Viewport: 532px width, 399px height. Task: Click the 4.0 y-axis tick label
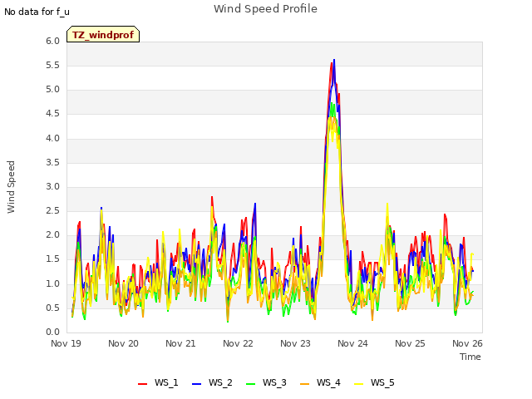[53, 139]
